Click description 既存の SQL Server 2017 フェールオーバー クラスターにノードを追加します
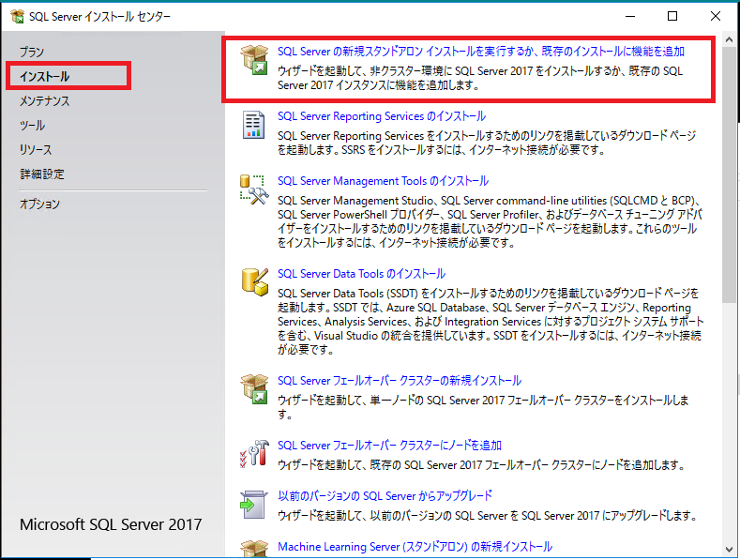Screen dimensions: 740x560 tap(481, 465)
